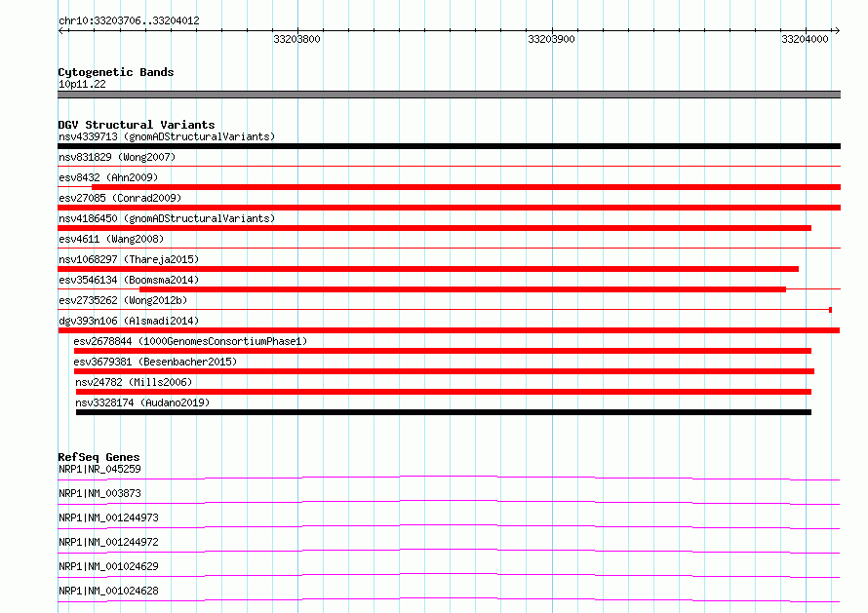This screenshot has width=868, height=613.
Task: Click the right arrow on the coordinate ruler
Action: (x=837, y=30)
